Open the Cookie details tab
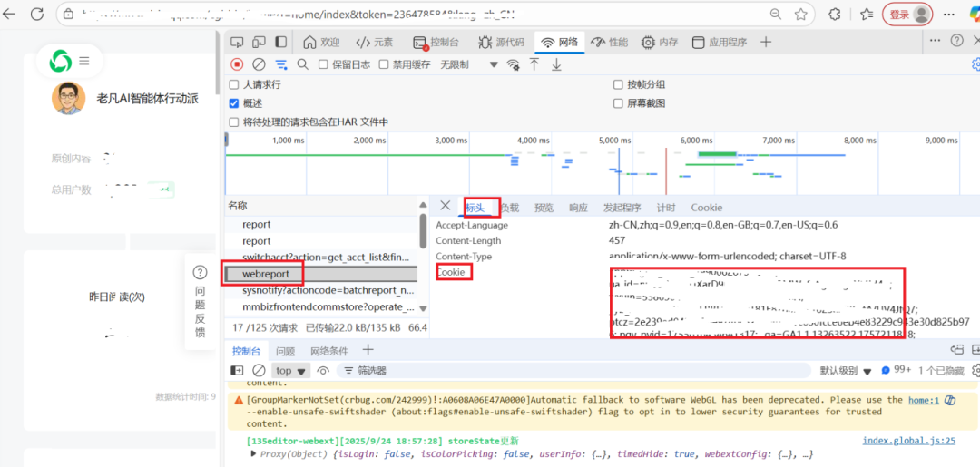 coord(706,208)
